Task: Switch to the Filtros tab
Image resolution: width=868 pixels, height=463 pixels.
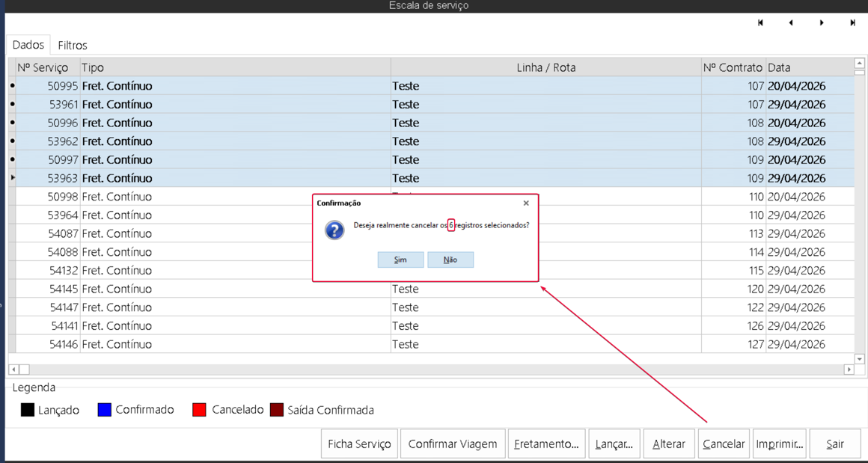Action: [73, 46]
